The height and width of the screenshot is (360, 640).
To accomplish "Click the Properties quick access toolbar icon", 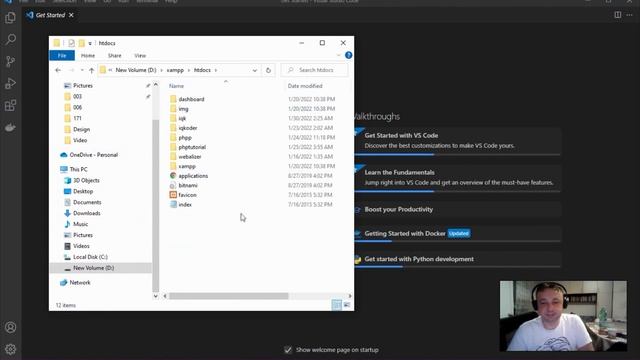I will coord(71,43).
